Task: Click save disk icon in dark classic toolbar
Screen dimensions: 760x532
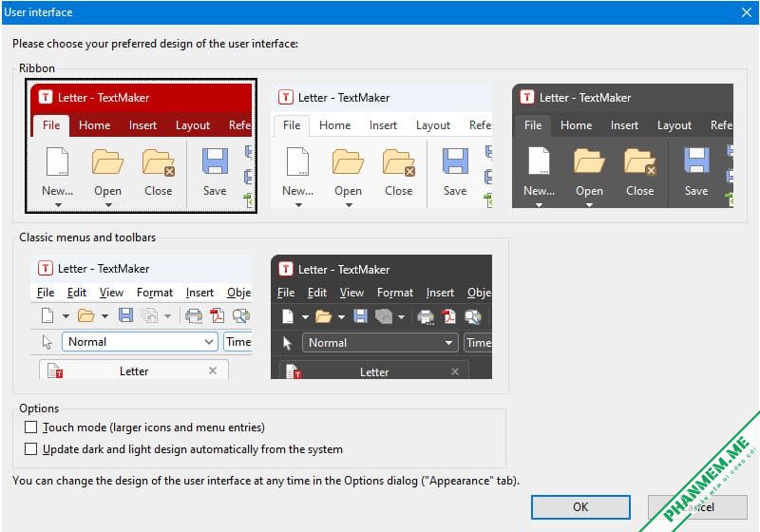Action: click(x=360, y=316)
